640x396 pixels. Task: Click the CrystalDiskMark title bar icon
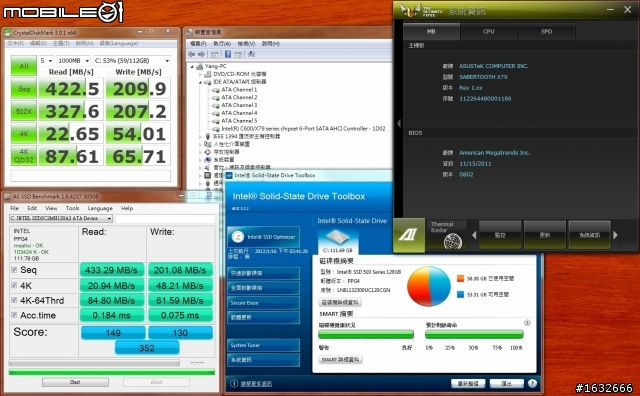[x=8, y=32]
